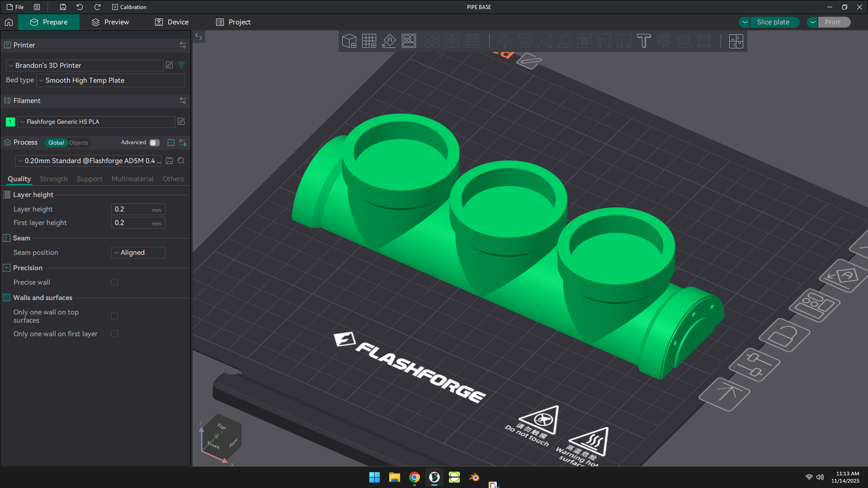Click the Home icon
Viewport: 868px width, 488px height.
(9, 22)
